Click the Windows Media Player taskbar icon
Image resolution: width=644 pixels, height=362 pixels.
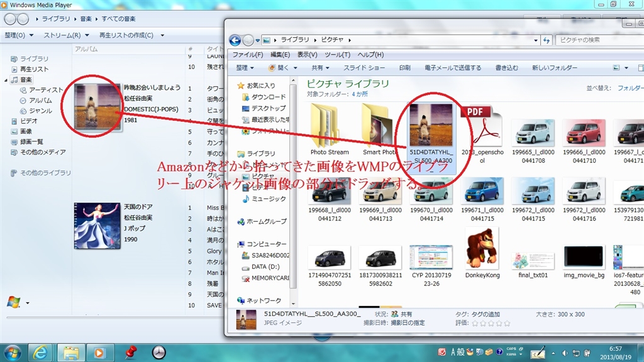point(99,353)
